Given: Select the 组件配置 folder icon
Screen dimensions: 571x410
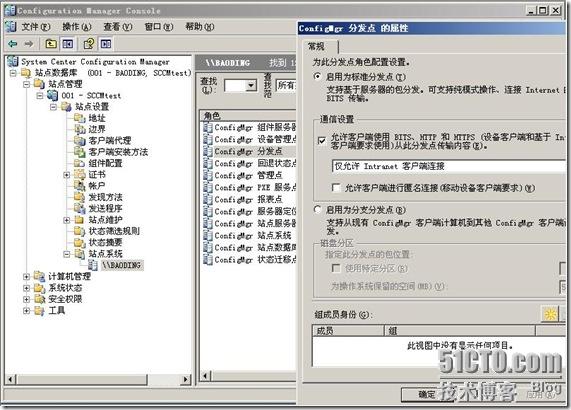Looking at the screenshot, I should pyautogui.click(x=79, y=163).
